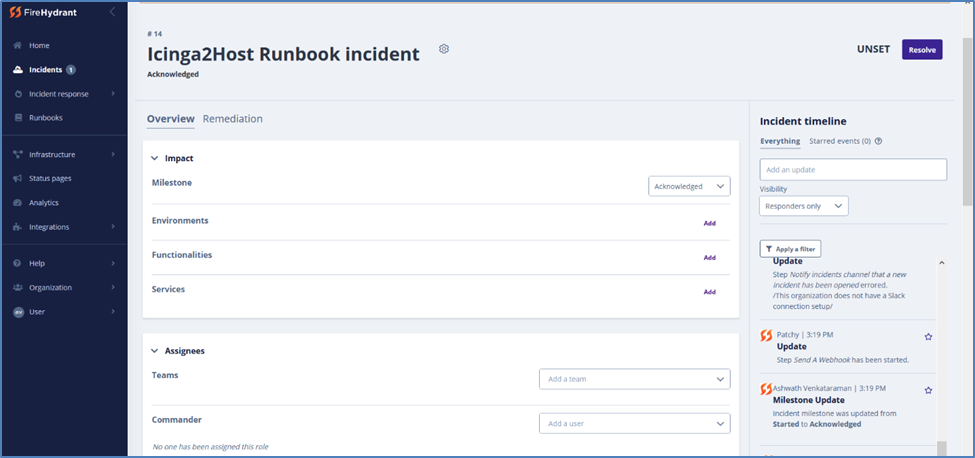Screen dimensions: 975x458
Task: Open the Add a team dropdown
Action: (x=634, y=379)
